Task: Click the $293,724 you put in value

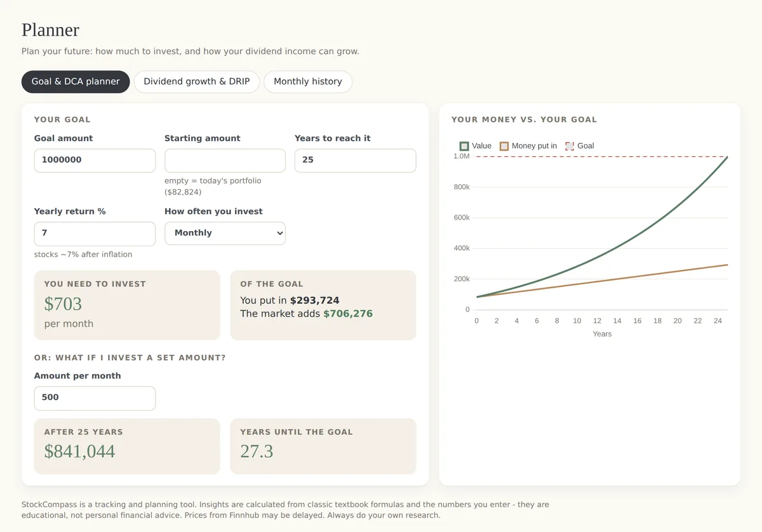Action: point(315,300)
